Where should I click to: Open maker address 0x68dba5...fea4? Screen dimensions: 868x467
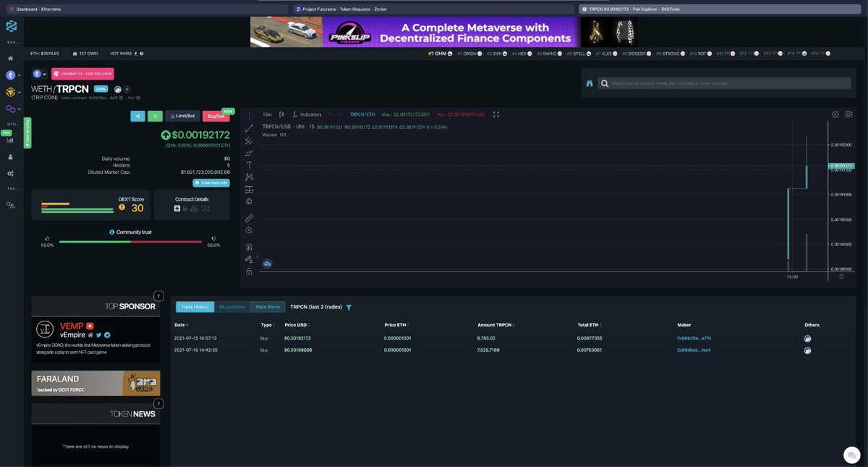[x=694, y=350]
